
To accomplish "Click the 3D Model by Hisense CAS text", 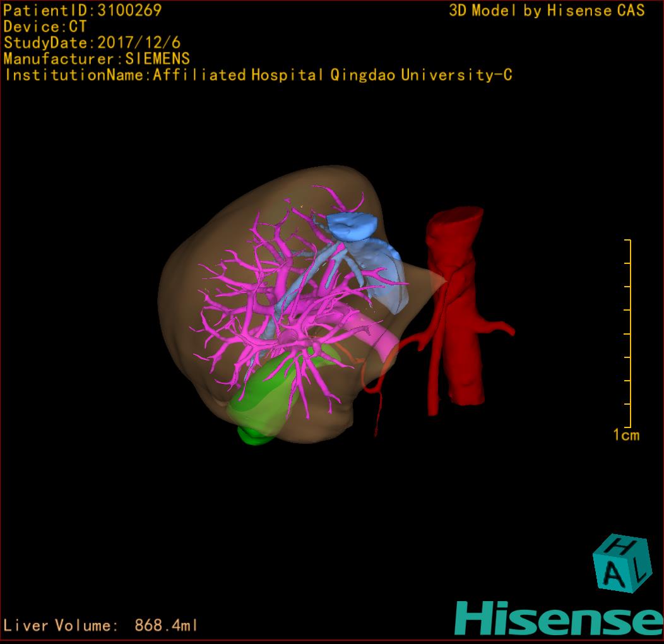I will [547, 11].
